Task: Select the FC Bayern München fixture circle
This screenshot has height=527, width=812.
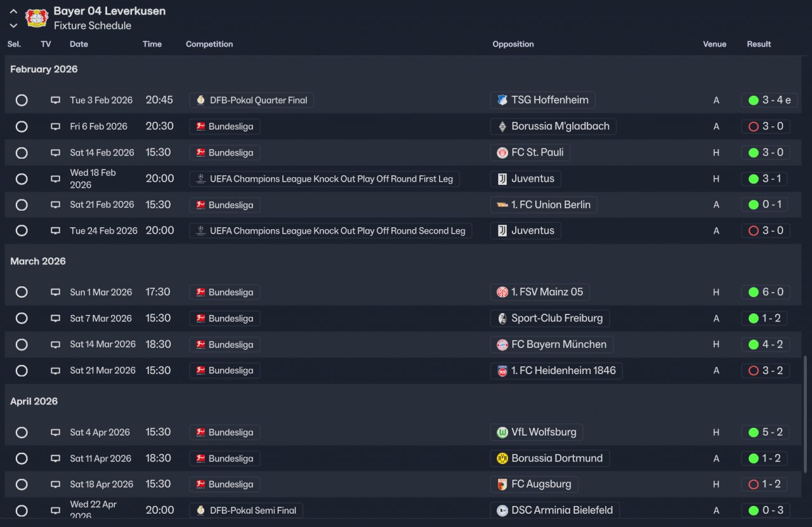Action: pyautogui.click(x=22, y=345)
